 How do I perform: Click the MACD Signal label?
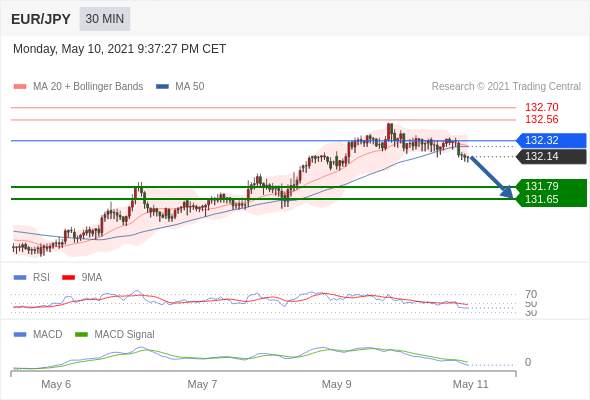pyautogui.click(x=125, y=334)
